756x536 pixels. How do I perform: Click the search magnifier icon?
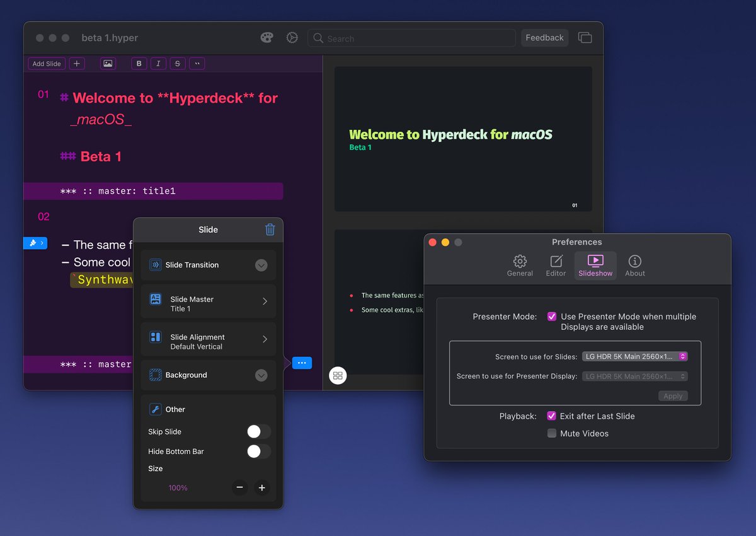[x=319, y=38]
